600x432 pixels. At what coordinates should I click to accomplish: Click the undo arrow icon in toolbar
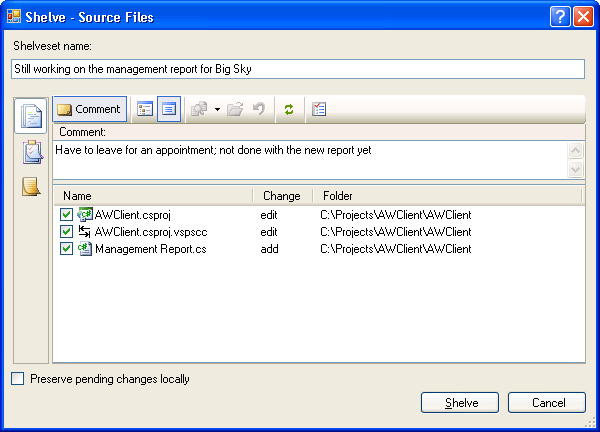(259, 109)
